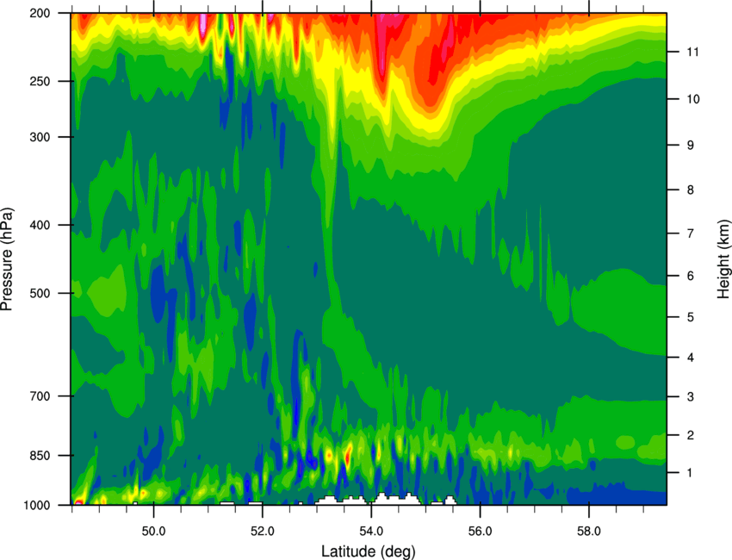Click the red hotspot at bottom-left corner
This screenshot has height=560, width=732.
pos(78,502)
